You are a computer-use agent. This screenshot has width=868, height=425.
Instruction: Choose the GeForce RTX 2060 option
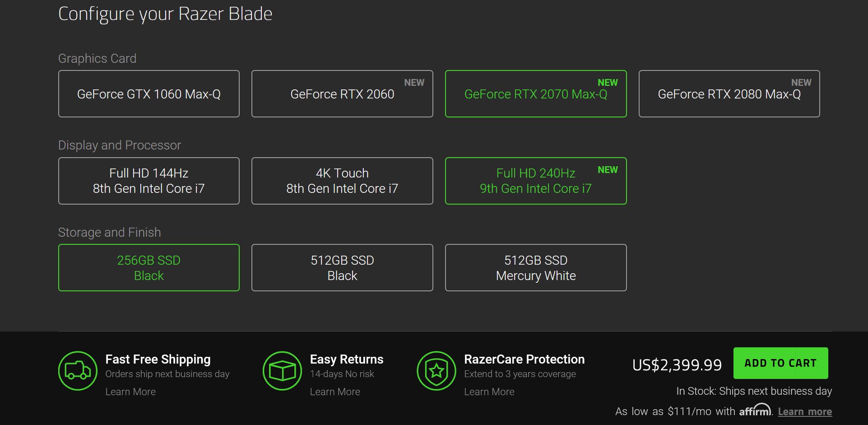[x=342, y=94]
